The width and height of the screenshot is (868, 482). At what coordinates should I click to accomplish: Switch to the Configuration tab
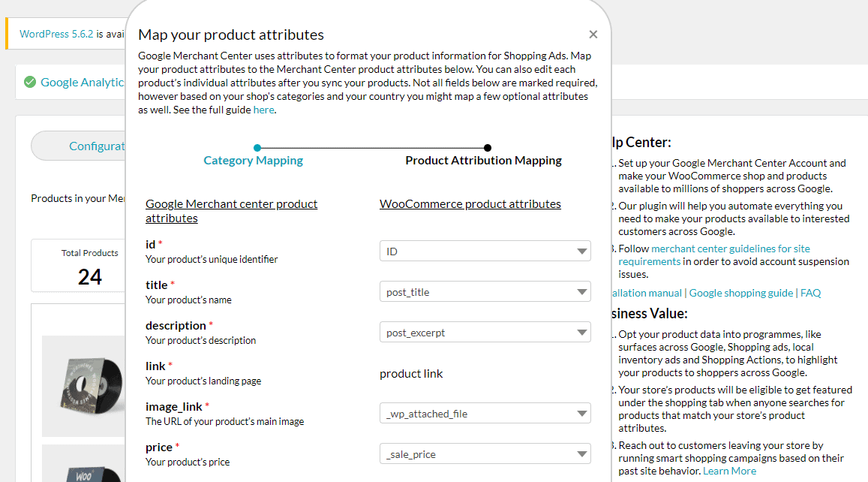tap(78, 146)
